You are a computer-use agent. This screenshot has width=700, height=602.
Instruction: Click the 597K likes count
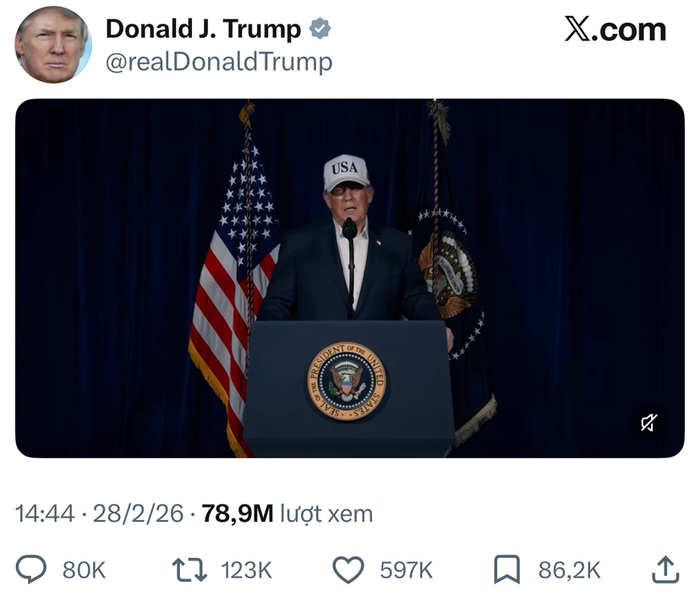click(407, 570)
